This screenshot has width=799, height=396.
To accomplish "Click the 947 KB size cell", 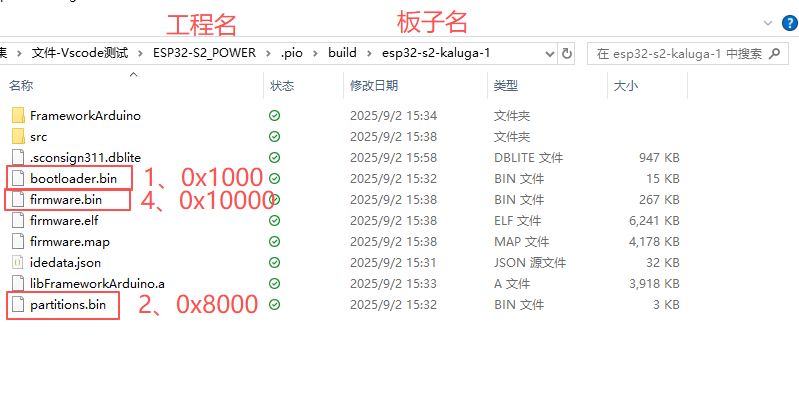I will [659, 157].
